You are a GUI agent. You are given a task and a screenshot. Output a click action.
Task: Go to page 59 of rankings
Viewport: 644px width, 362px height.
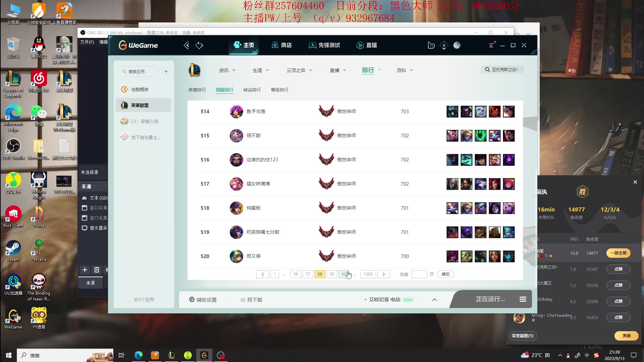pos(332,274)
